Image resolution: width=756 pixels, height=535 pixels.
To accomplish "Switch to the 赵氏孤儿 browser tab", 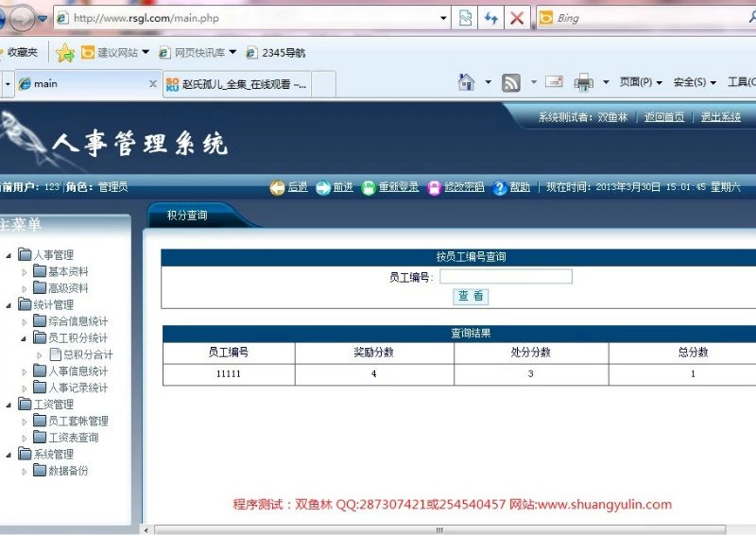I will [236, 84].
